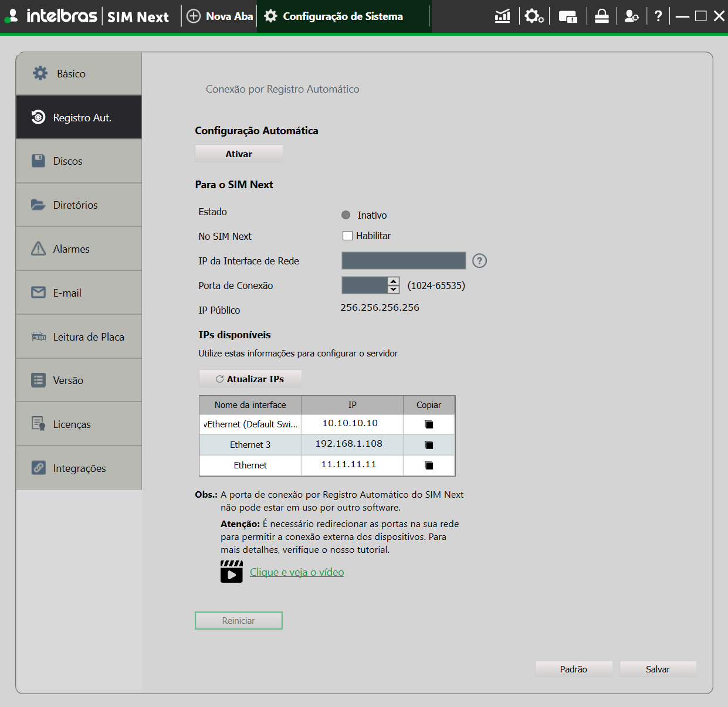Click the Versão list icon
The height and width of the screenshot is (707, 728).
(x=38, y=380)
